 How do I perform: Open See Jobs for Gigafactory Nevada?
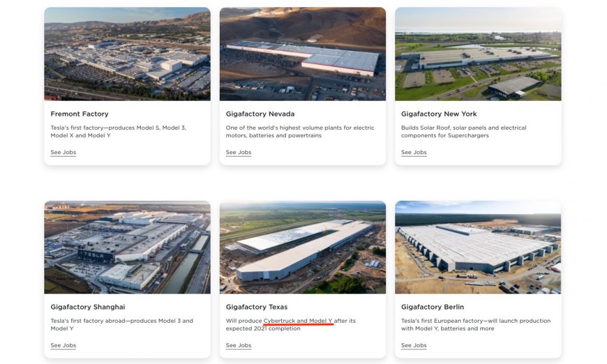[239, 152]
